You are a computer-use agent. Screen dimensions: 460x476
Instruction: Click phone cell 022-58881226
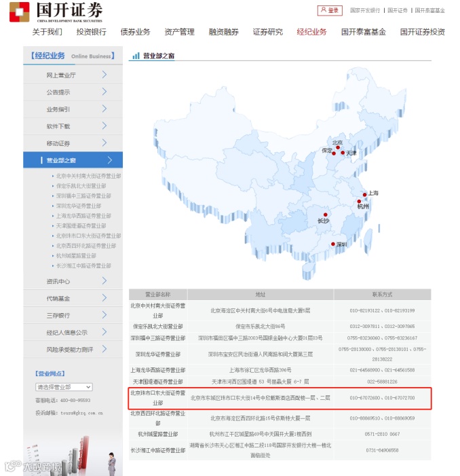click(382, 382)
